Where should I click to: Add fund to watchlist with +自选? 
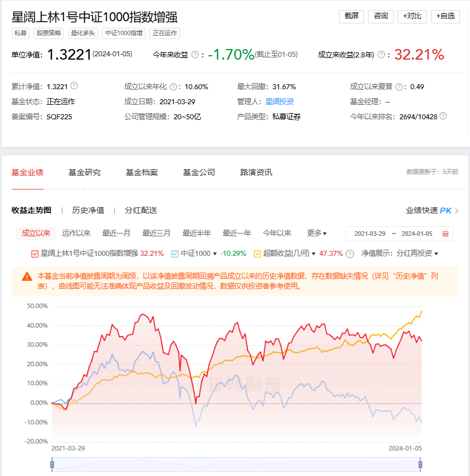pos(445,16)
